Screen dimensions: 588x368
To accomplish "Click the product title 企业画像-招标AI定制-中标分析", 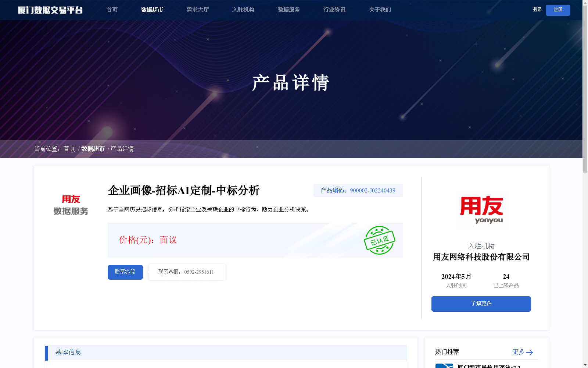I will click(184, 191).
